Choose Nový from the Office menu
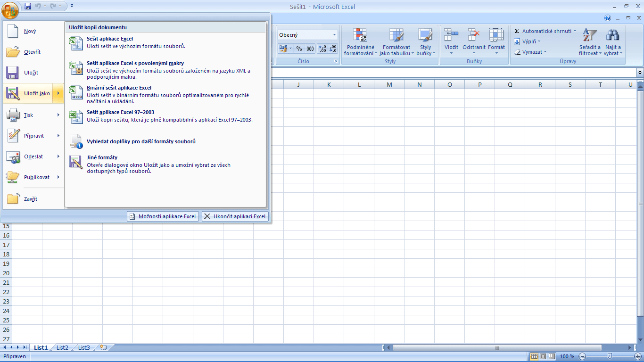 point(33,32)
